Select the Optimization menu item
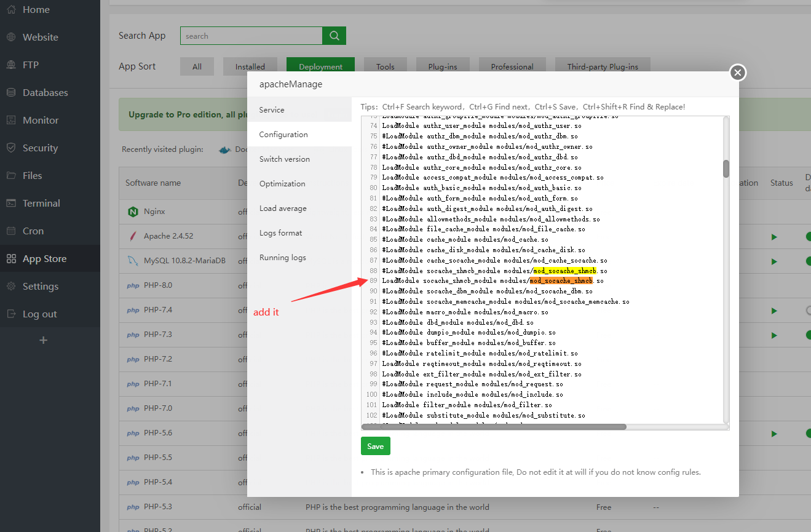The width and height of the screenshot is (811, 532). tap(282, 183)
